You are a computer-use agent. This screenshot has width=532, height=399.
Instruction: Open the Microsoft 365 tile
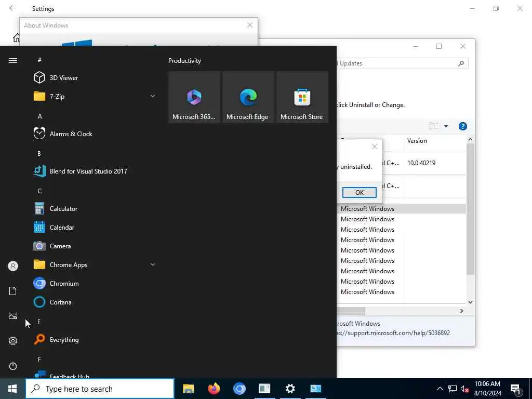(x=194, y=97)
